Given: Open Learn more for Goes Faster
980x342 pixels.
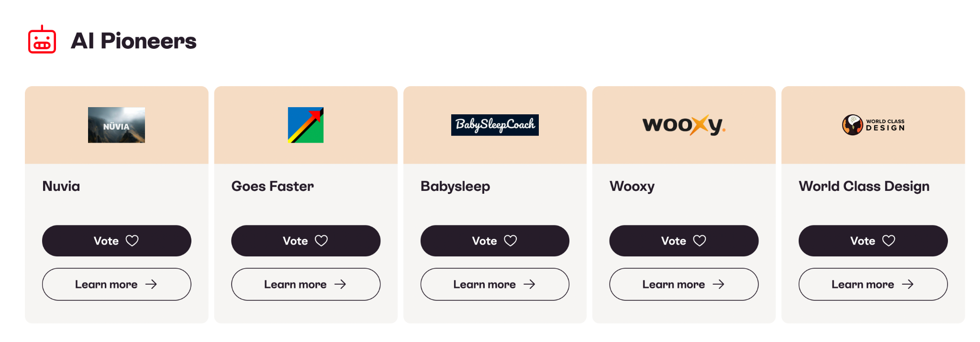Looking at the screenshot, I should [x=305, y=284].
